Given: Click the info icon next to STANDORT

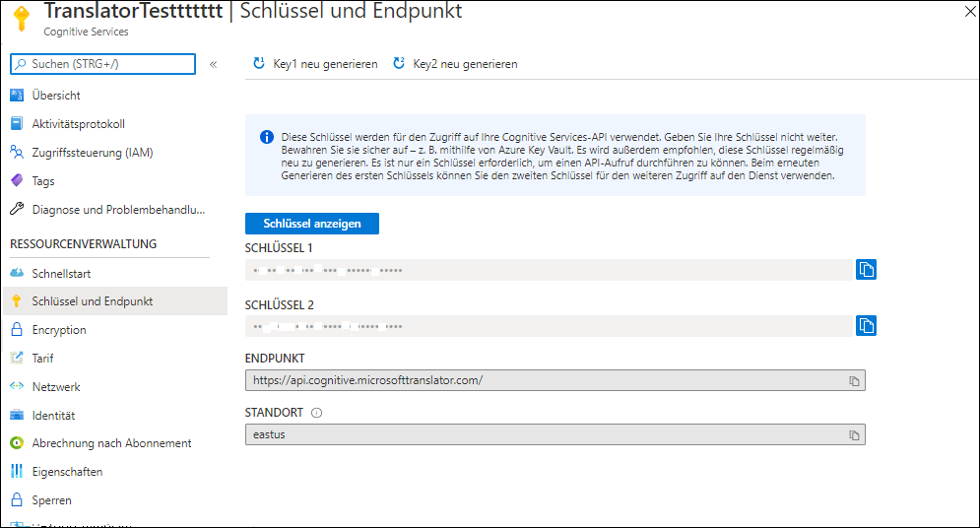Looking at the screenshot, I should pyautogui.click(x=317, y=413).
